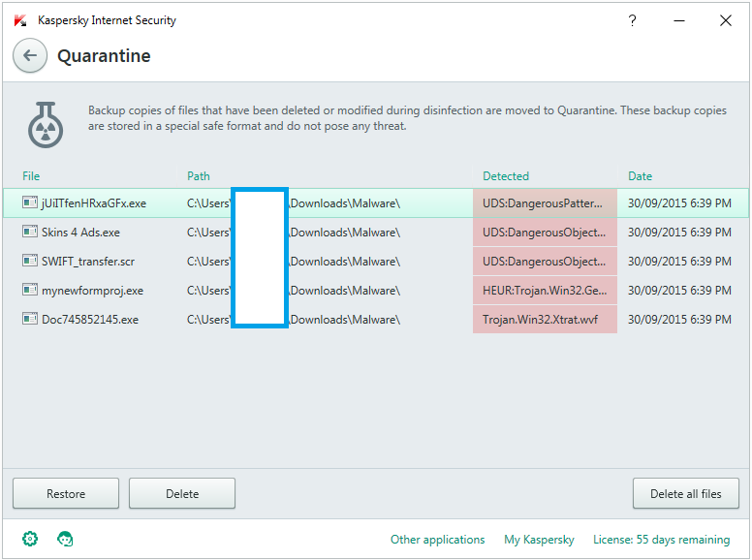This screenshot has width=752, height=560.
Task: Open Settings gear icon at bottom
Action: pyautogui.click(x=30, y=539)
